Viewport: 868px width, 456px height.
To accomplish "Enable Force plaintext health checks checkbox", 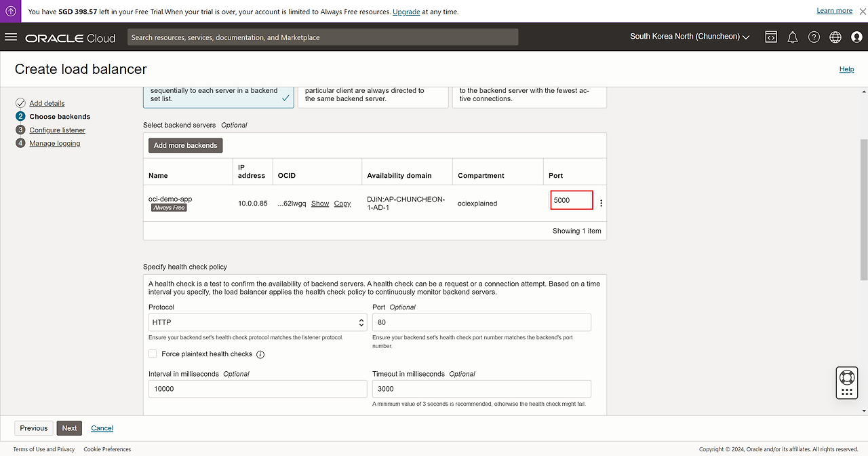I will 153,354.
